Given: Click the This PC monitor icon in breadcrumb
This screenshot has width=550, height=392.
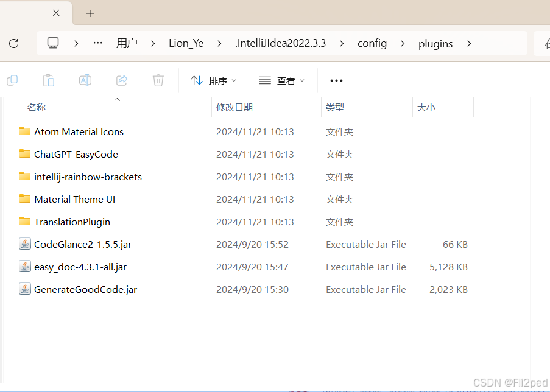Looking at the screenshot, I should click(x=53, y=43).
